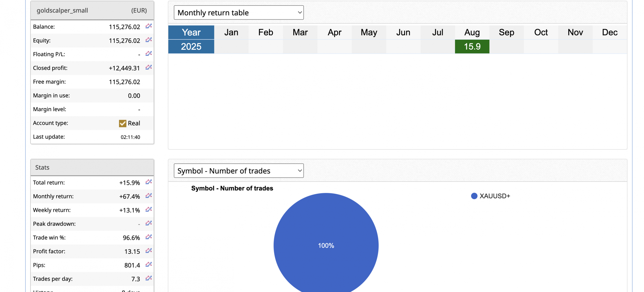Click Trade win % chart icon
The width and height of the screenshot is (644, 292).
[x=148, y=237]
